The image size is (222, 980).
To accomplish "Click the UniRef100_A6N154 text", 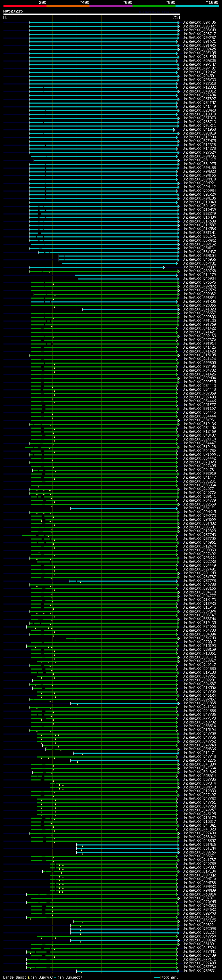I will tap(199, 256).
